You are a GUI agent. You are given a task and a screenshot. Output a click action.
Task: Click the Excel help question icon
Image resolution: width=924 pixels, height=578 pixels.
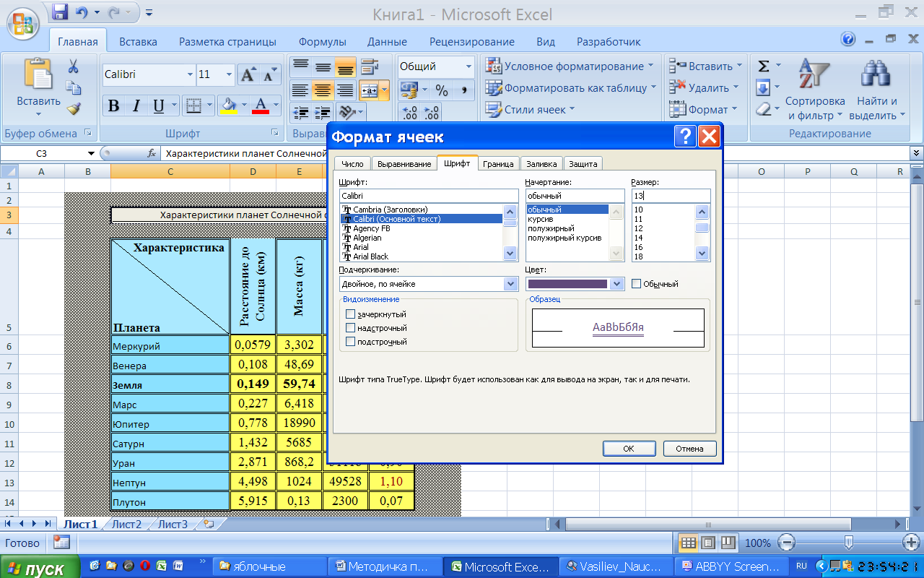pyautogui.click(x=848, y=40)
